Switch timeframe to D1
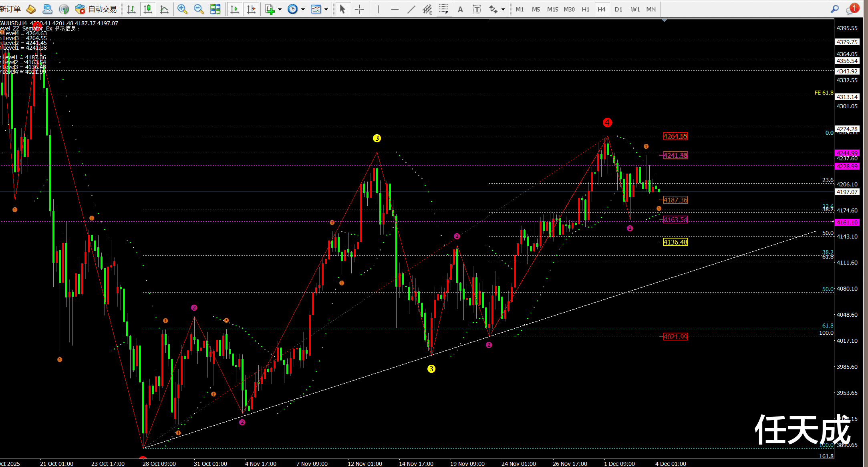This screenshot has height=467, width=868. (x=618, y=9)
